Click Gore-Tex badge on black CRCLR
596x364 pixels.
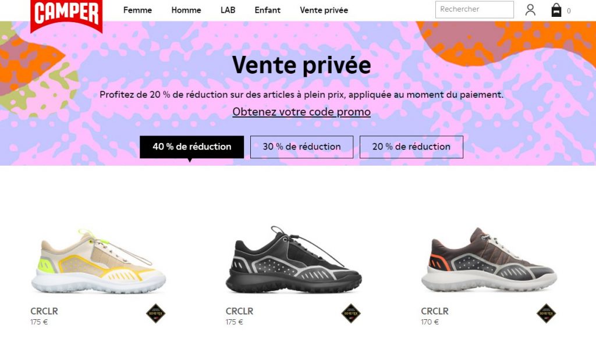pos(351,313)
